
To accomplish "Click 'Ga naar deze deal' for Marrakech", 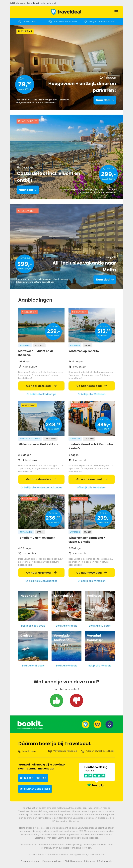I will coord(41,386).
